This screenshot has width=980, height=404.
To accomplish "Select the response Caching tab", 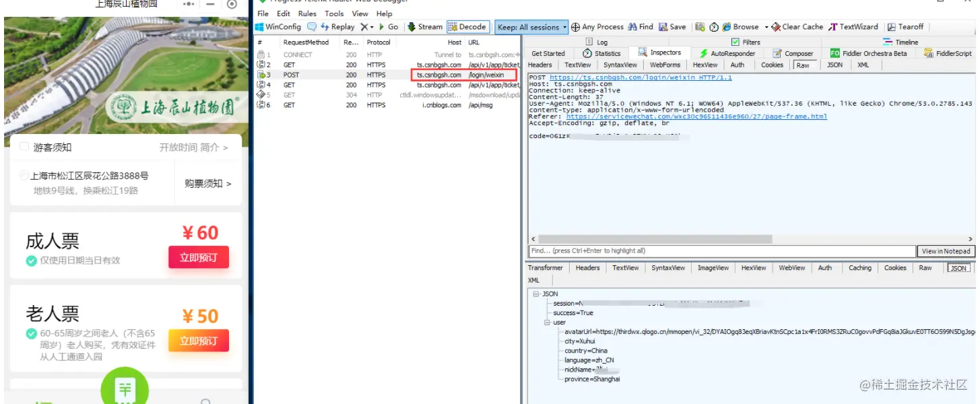I will [x=859, y=268].
